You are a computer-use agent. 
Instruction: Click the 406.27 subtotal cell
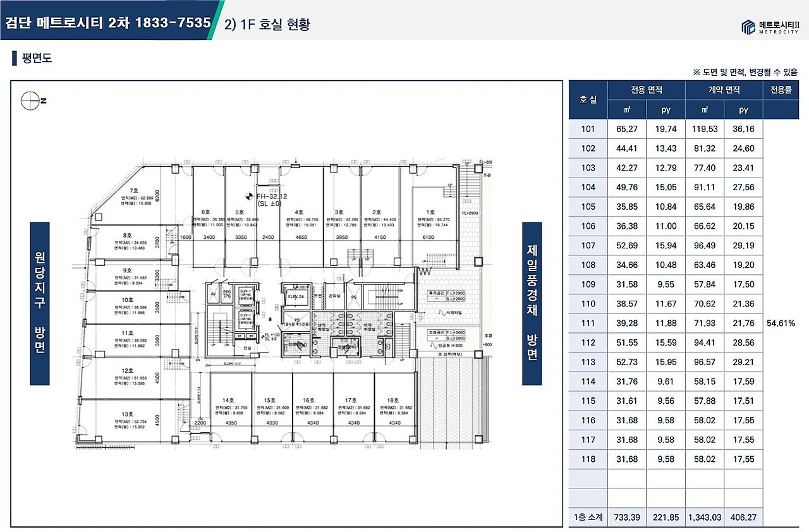point(743,517)
